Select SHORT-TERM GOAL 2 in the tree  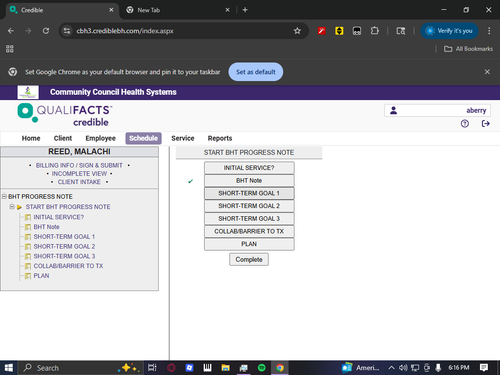click(64, 247)
